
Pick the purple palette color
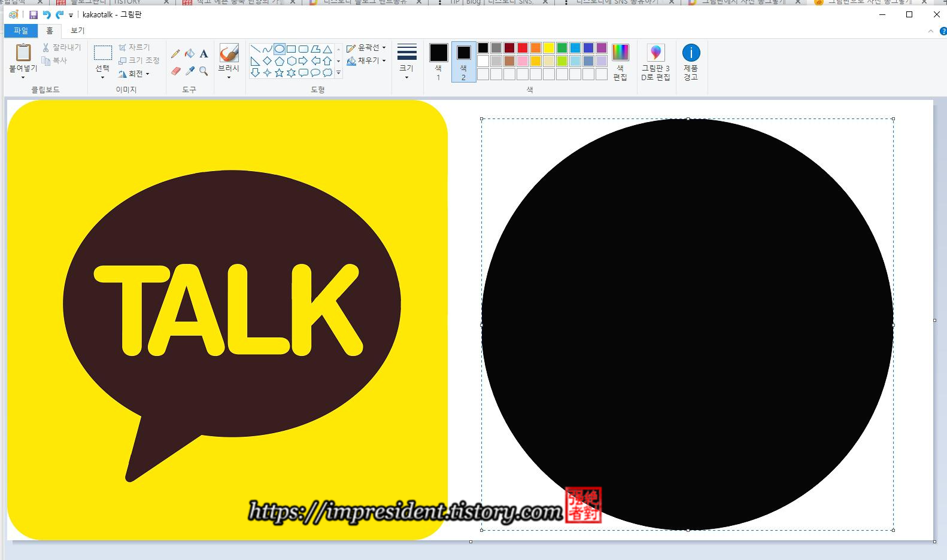[602, 48]
